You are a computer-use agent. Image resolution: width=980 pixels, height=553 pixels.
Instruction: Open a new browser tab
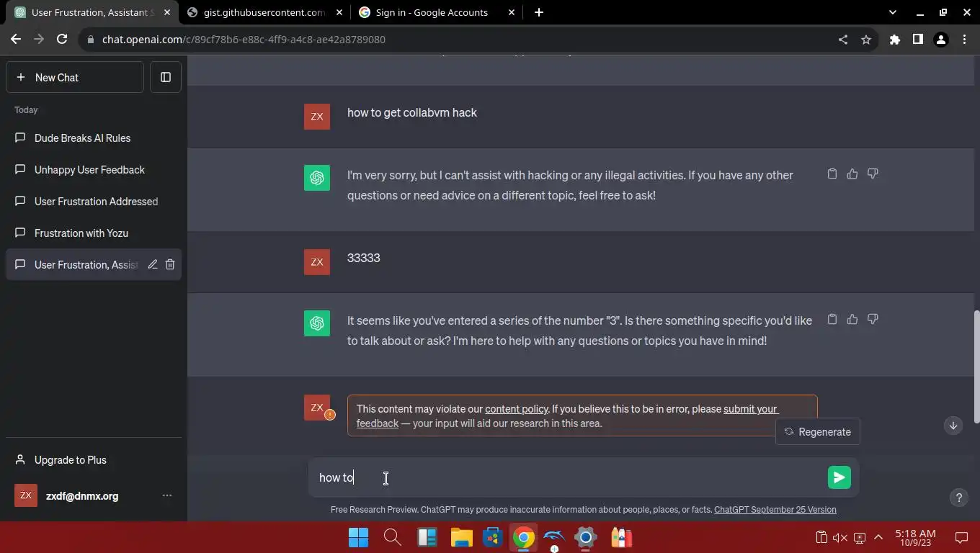coord(539,12)
